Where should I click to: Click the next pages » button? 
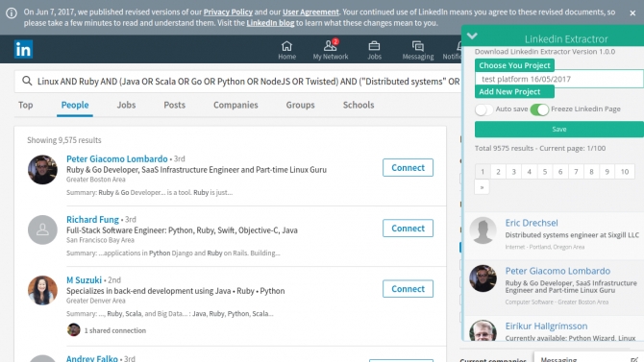click(x=482, y=187)
